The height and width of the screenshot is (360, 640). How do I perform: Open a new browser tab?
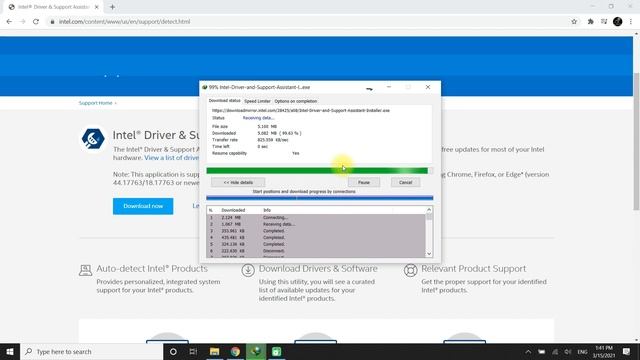tap(112, 7)
